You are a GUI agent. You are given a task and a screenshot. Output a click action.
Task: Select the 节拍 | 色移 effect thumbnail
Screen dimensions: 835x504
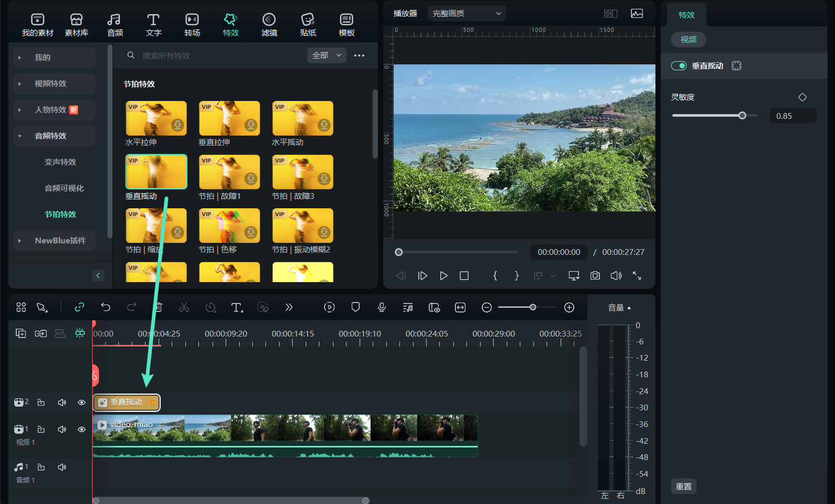(229, 226)
